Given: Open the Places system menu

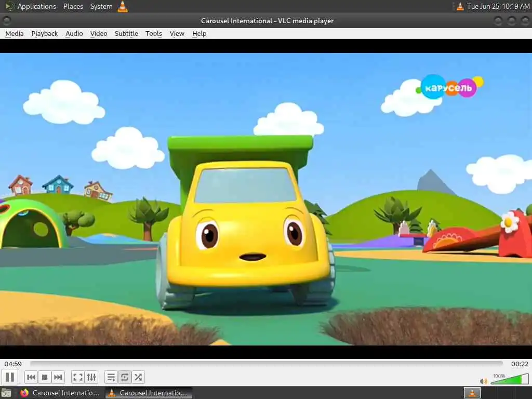Looking at the screenshot, I should click(73, 6).
